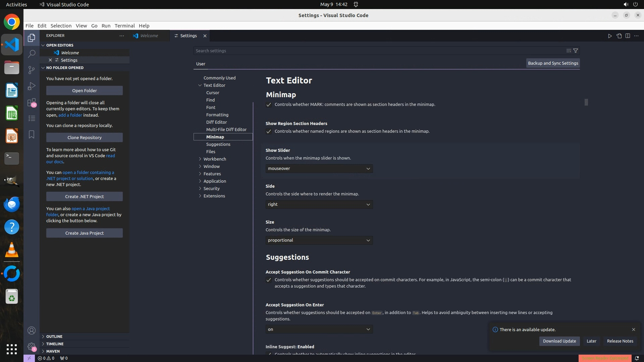Toggle Accept Suggestion On Commit Character checkbox
The image size is (644, 362).
pyautogui.click(x=269, y=280)
